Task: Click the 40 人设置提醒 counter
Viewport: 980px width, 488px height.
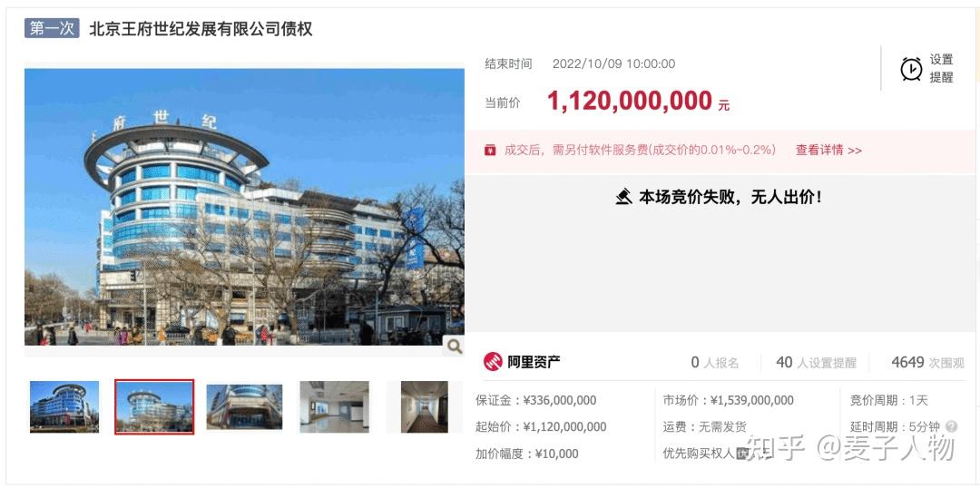Action: pos(817,363)
